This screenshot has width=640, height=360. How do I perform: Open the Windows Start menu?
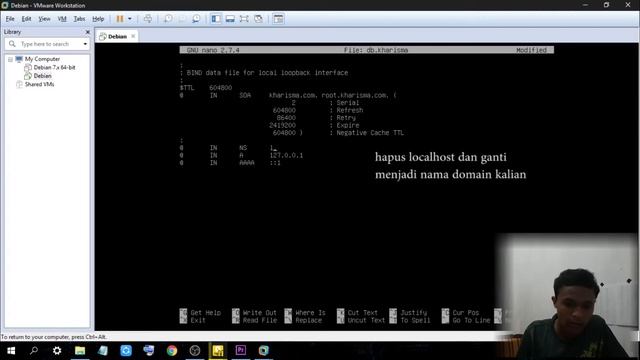(x=11, y=351)
